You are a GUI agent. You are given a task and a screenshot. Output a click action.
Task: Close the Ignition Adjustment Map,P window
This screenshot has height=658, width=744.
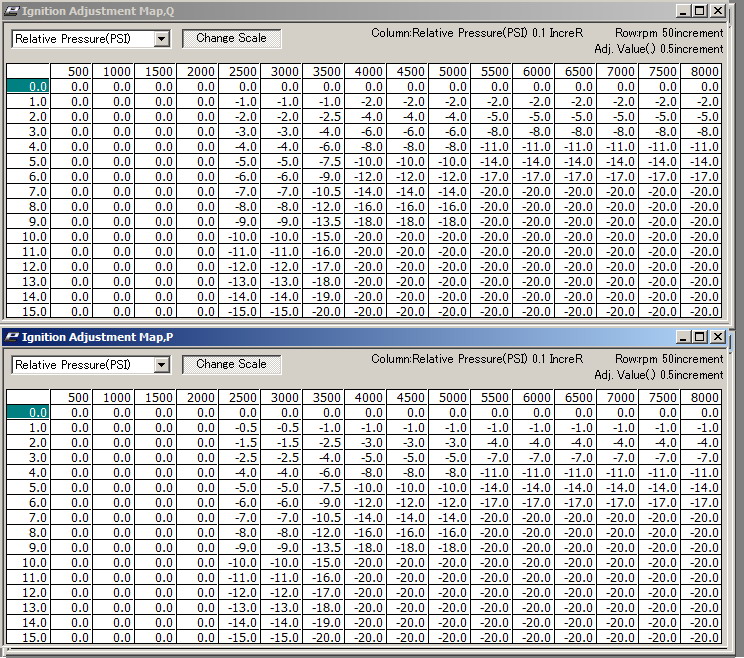717,337
